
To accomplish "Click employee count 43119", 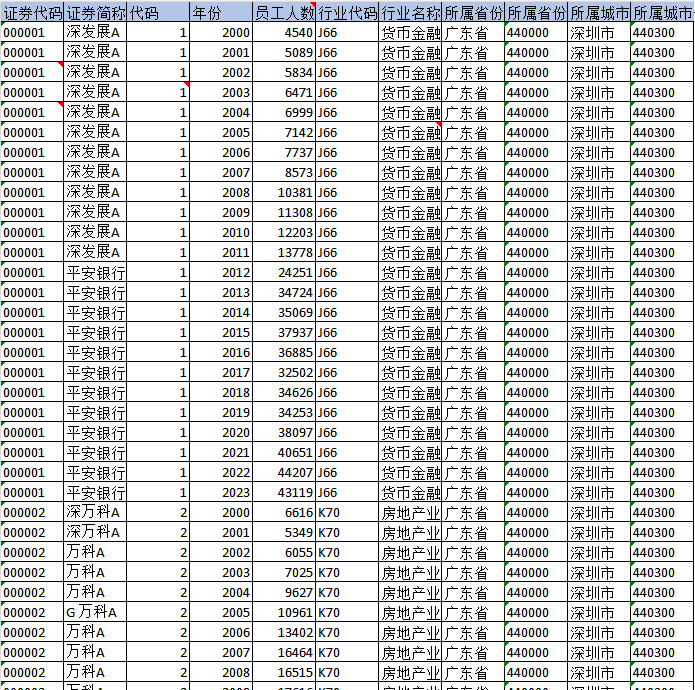I will click(x=284, y=492).
